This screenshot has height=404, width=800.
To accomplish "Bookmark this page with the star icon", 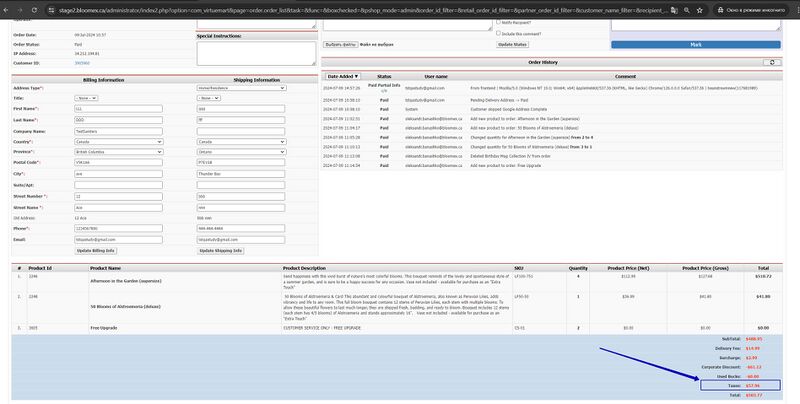I will pos(700,10).
